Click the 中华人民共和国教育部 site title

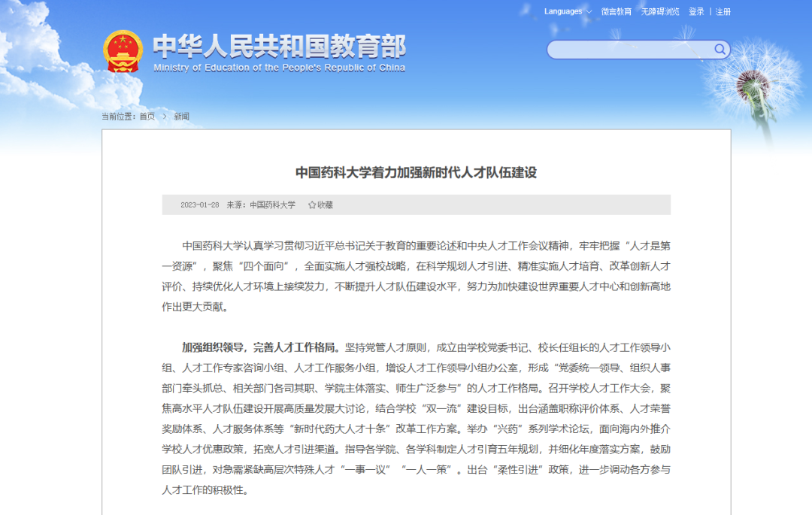click(279, 47)
